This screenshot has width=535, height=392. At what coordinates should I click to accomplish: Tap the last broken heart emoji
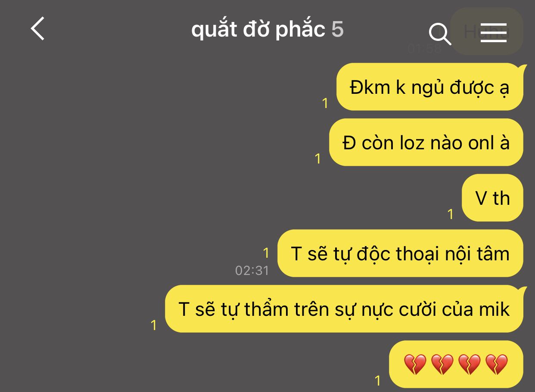pyautogui.click(x=497, y=364)
